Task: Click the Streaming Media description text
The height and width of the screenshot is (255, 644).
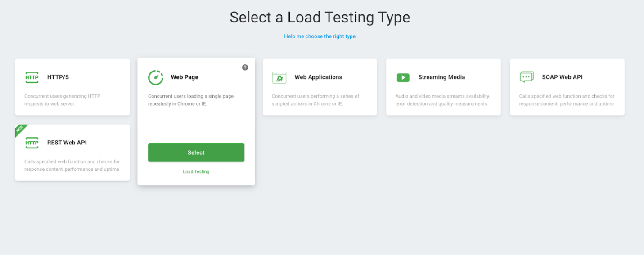Action: pos(442,100)
